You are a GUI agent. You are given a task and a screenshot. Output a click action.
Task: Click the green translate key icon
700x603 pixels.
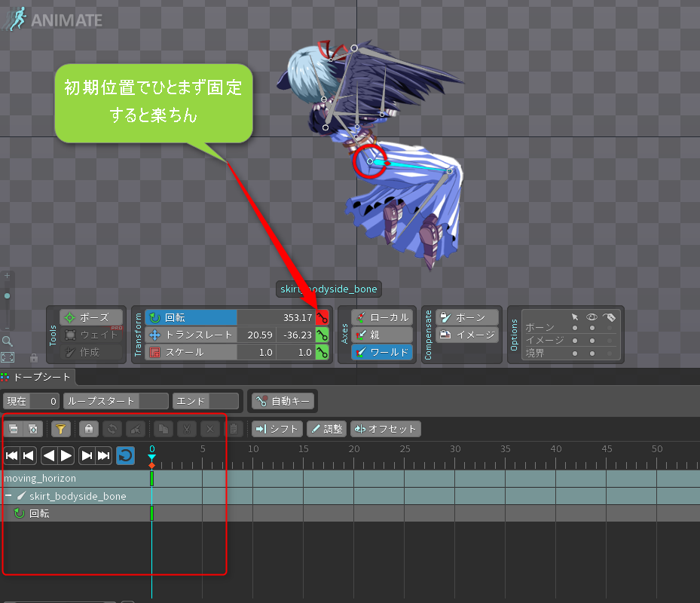click(322, 335)
